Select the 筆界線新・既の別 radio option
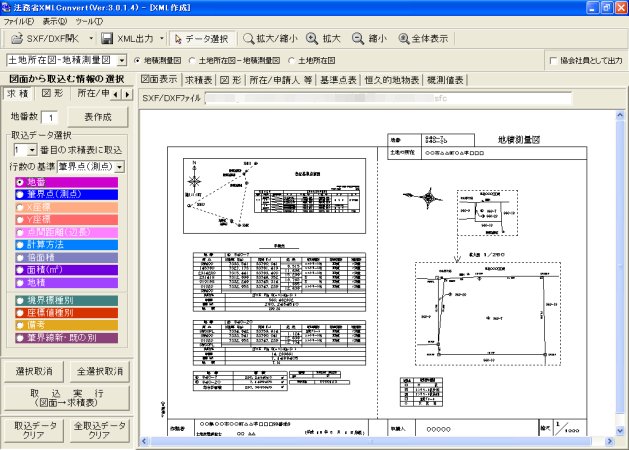This screenshot has width=629, height=450. pyautogui.click(x=20, y=338)
